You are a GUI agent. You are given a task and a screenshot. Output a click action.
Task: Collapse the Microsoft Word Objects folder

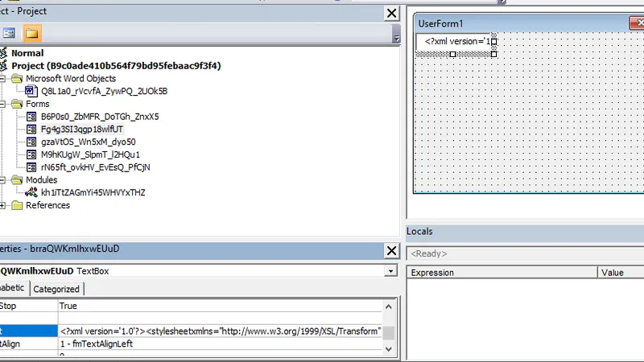tap(2, 78)
